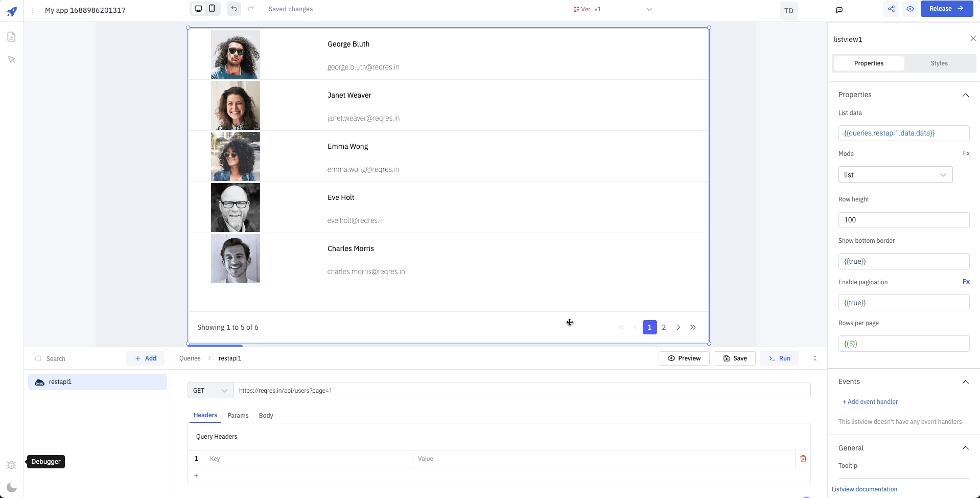Open the Mode list dropdown
This screenshot has width=980, height=498.
click(x=895, y=175)
